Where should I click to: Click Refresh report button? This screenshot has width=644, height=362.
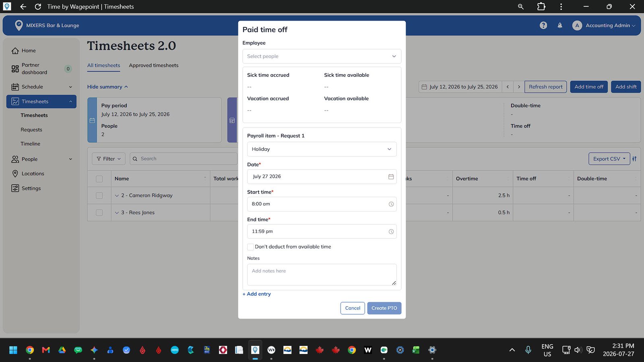click(545, 87)
